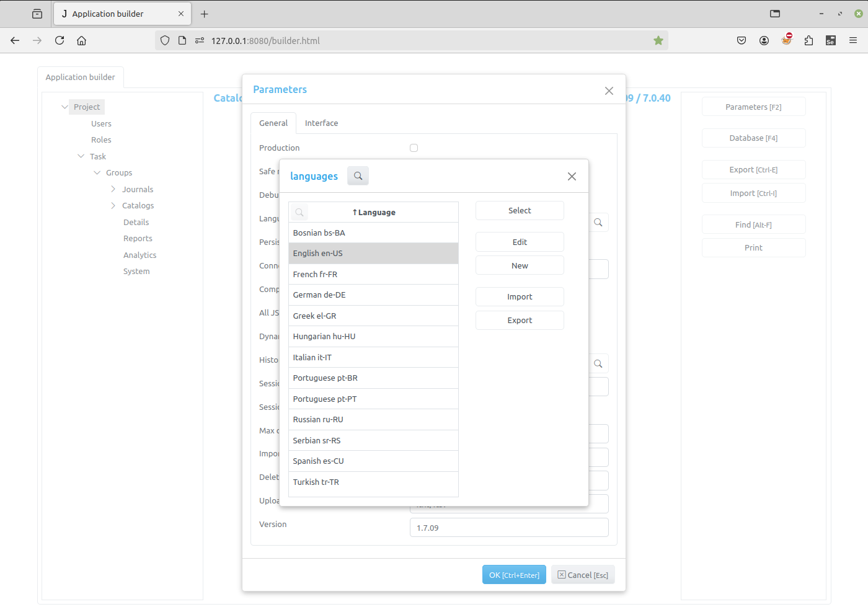Screen dimensions: 868x612
Task: Switch to the Interface tab
Action: [x=321, y=123]
